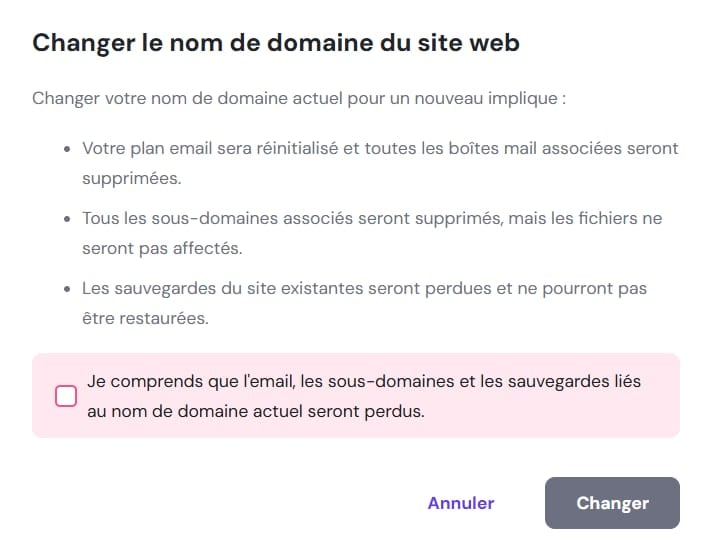This screenshot has height=557, width=706.
Task: Click the bullet dot before "Votre plan email"
Action: [x=66, y=148]
